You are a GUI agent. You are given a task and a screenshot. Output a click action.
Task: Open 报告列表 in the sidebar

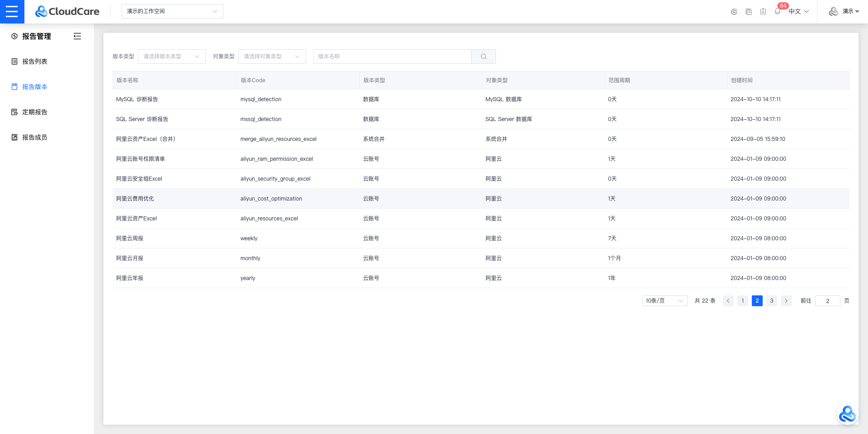click(35, 61)
